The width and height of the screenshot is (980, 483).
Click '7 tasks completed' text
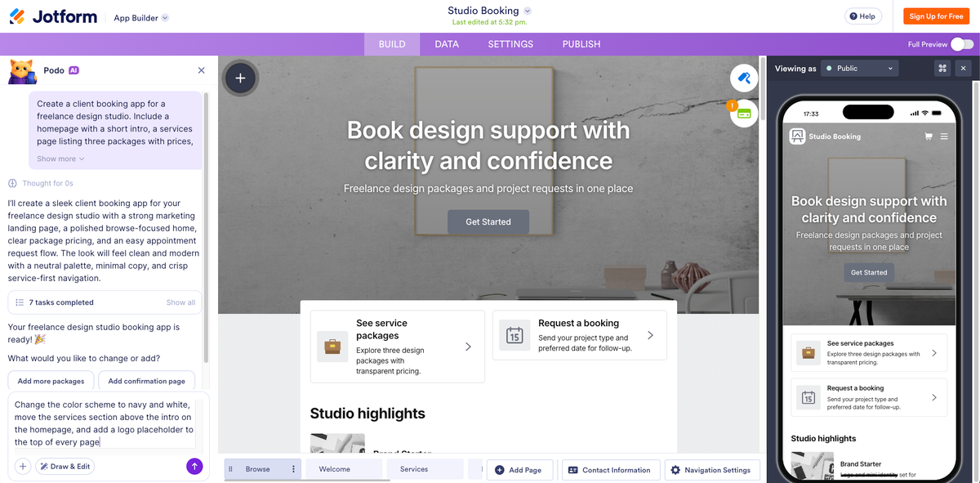tap(61, 302)
